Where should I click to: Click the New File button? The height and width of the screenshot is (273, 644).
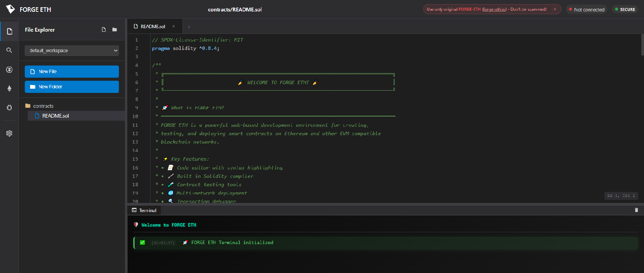(72, 72)
